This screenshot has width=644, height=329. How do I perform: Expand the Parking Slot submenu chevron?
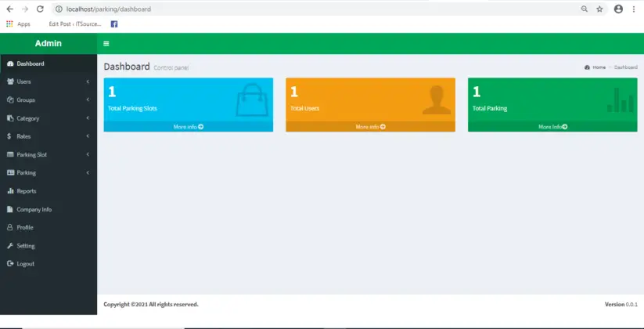click(88, 154)
